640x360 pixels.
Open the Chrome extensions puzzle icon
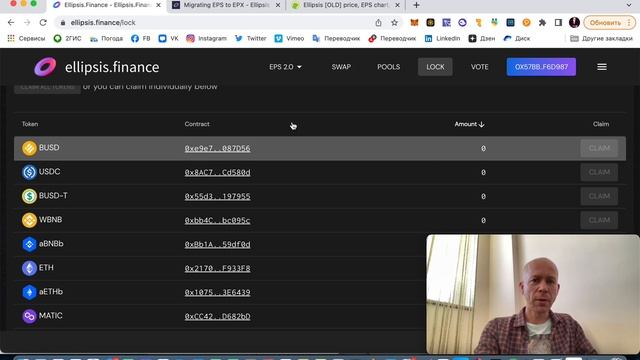coord(542,22)
